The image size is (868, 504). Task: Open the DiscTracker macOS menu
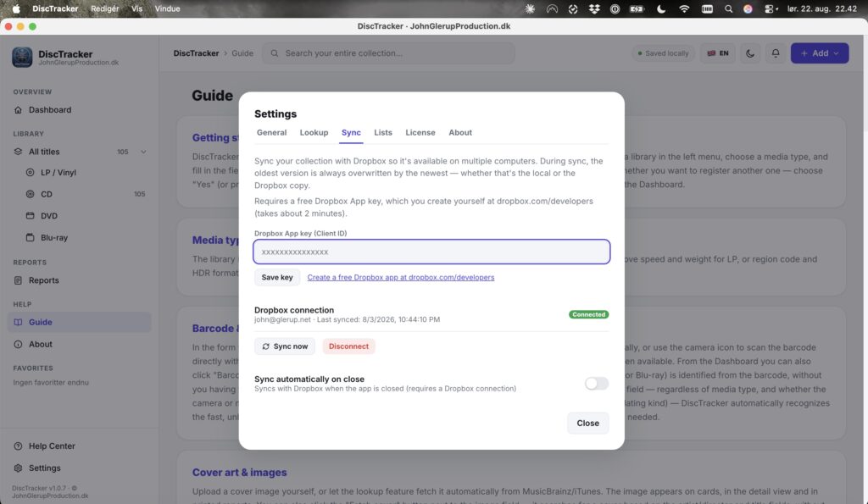55,8
